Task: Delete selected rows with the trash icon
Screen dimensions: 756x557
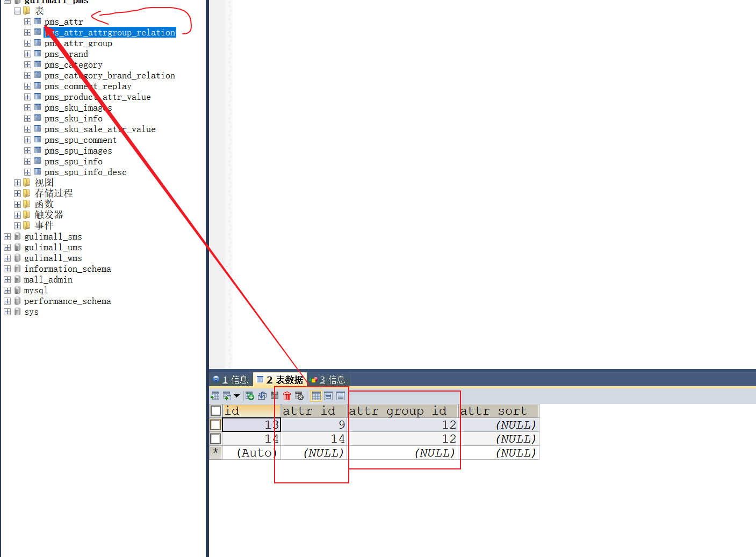Action: (287, 396)
